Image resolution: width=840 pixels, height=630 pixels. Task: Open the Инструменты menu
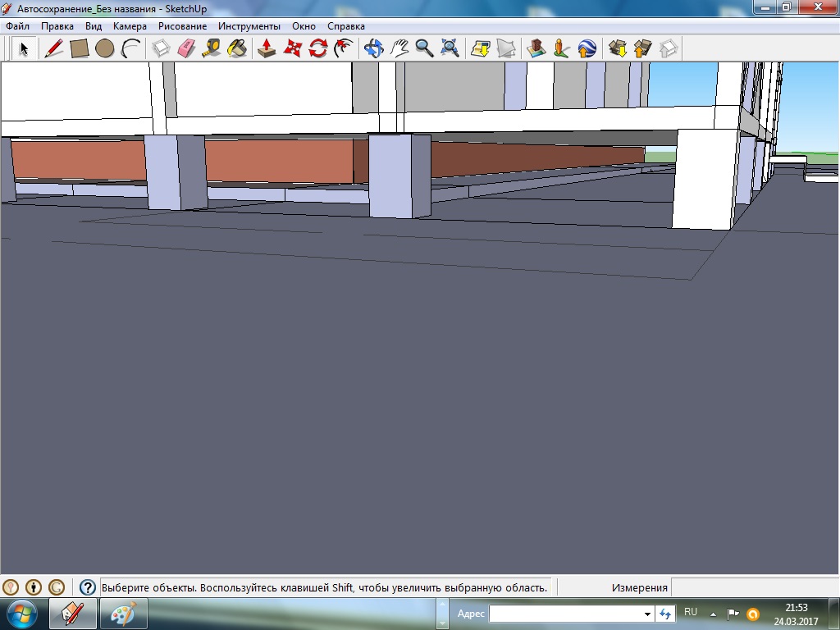point(249,26)
